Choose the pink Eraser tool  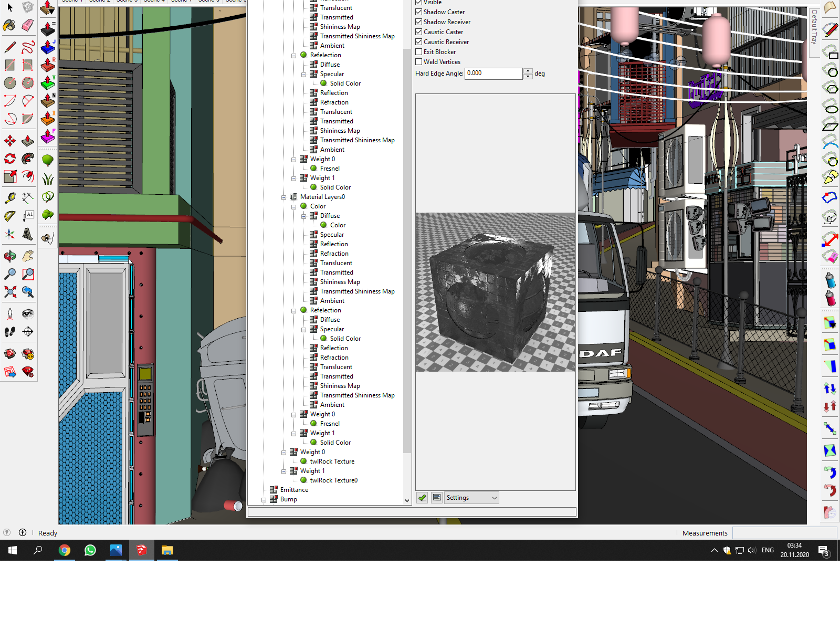point(28,25)
